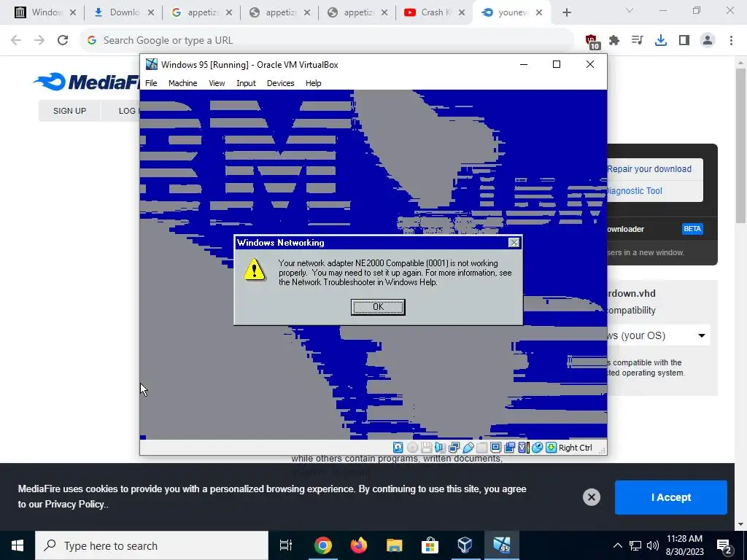The image size is (747, 560).
Task: Click the audio icon in VirtualBox status bar
Action: 440,448
